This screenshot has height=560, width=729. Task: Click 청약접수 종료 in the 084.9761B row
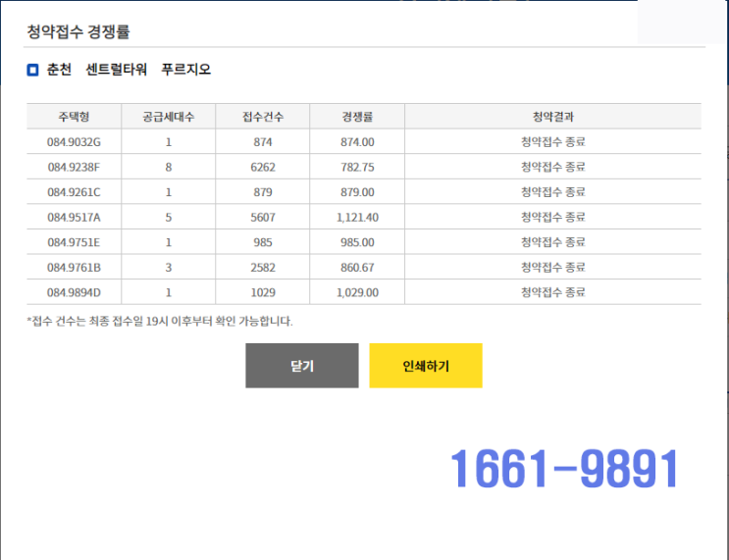click(552, 267)
